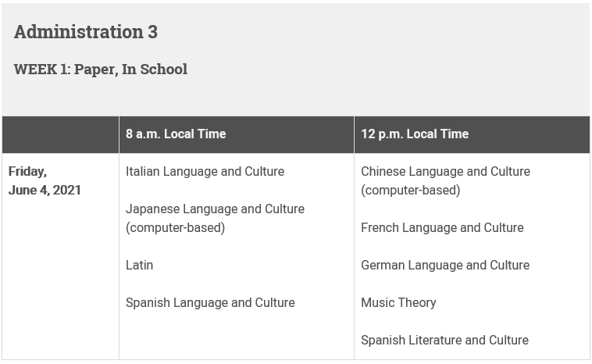The image size is (592, 364).
Task: Click the word Friday in date cell
Action: pos(27,171)
